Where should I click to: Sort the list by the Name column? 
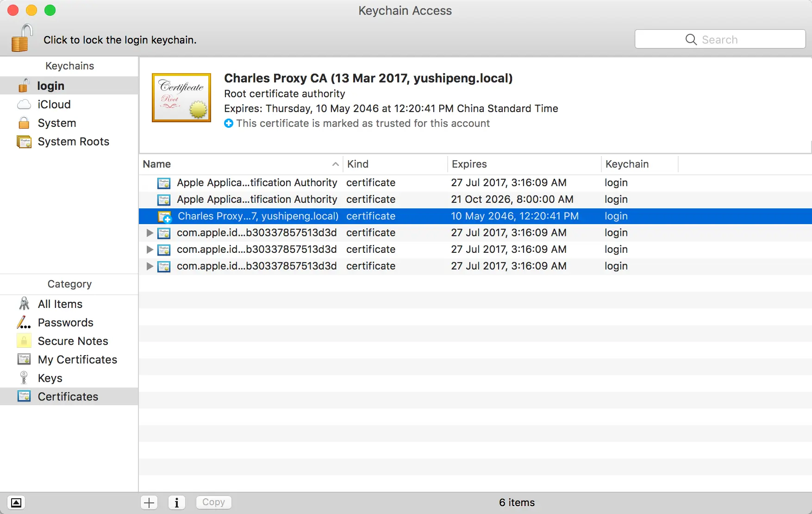241,164
